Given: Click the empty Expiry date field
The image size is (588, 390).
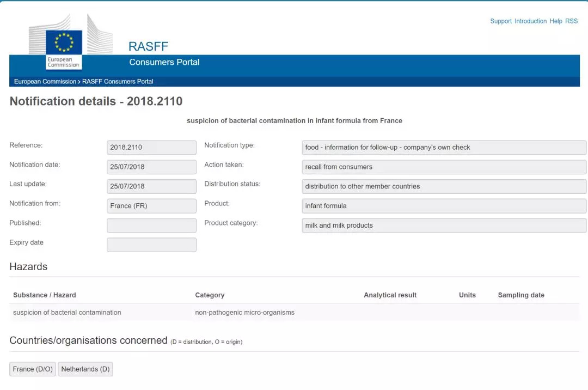Looking at the screenshot, I should click(x=151, y=245).
